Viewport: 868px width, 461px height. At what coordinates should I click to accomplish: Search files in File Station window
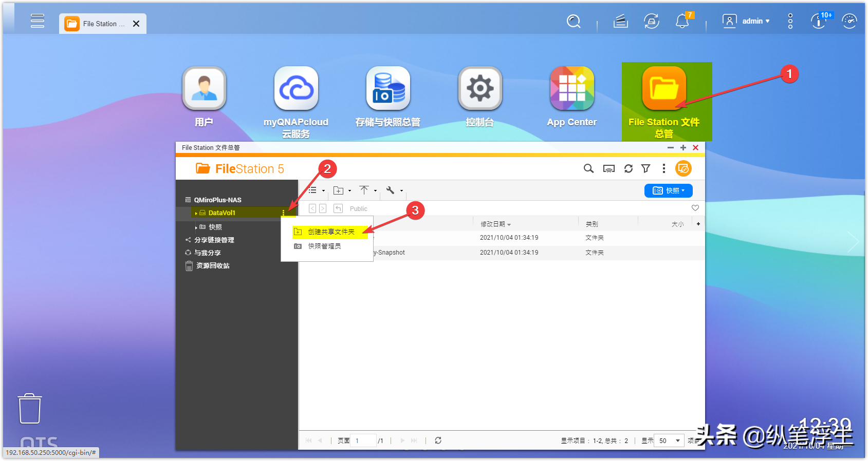(x=588, y=168)
